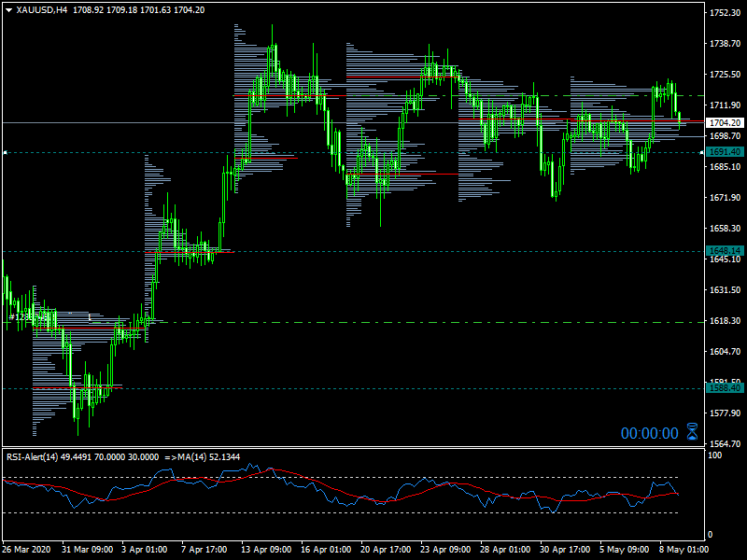Click the 00:00:00 countdown timer
Image resolution: width=747 pixels, height=560 pixels.
point(650,433)
